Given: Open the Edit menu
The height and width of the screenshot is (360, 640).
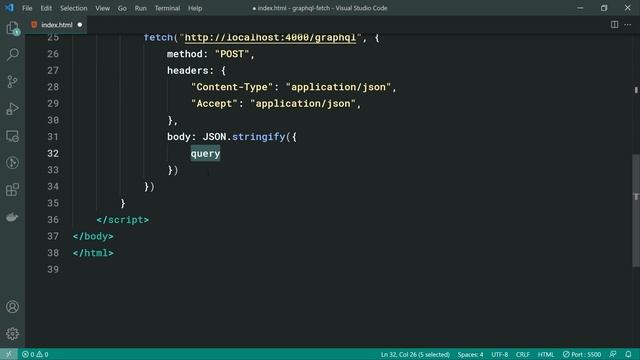Looking at the screenshot, I should (x=46, y=8).
